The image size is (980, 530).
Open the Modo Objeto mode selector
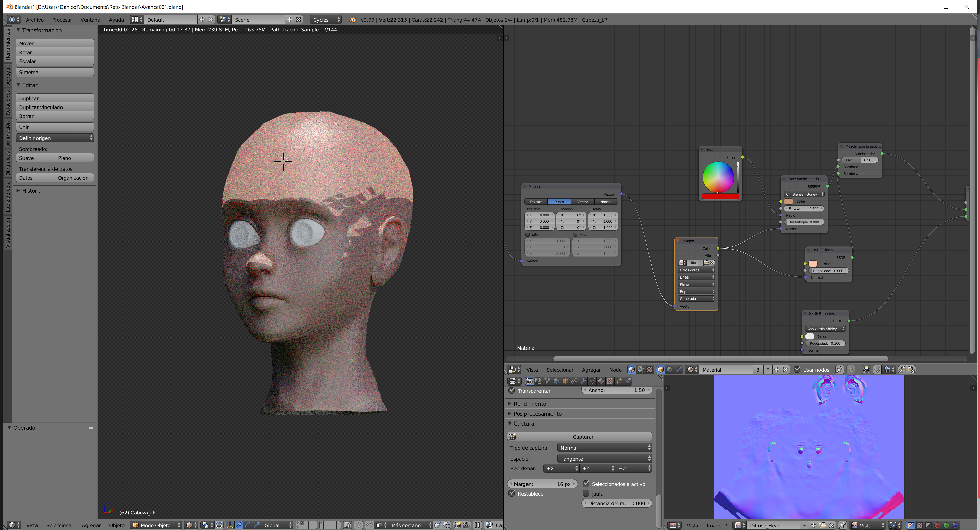pyautogui.click(x=156, y=525)
